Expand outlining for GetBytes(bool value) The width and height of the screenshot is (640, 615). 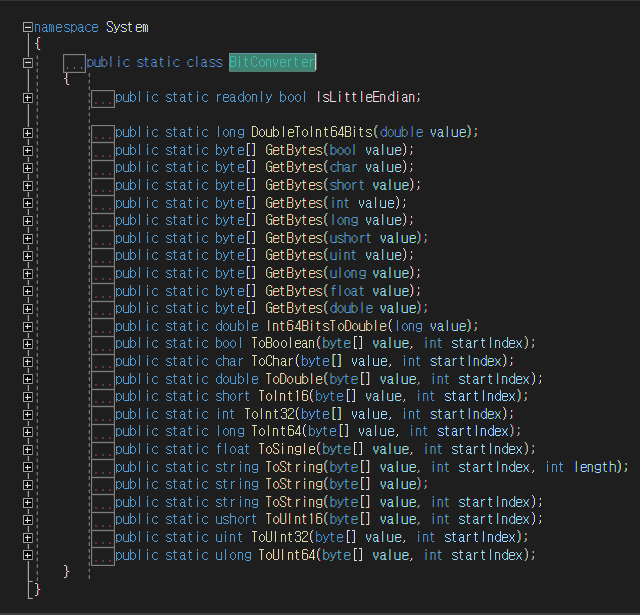pyautogui.click(x=28, y=151)
